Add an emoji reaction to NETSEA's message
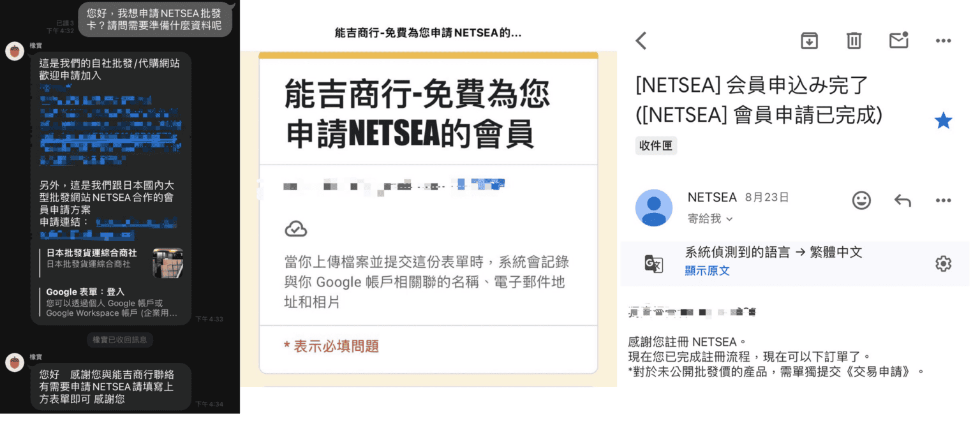Image resolution: width=980 pixels, height=428 pixels. 861,200
